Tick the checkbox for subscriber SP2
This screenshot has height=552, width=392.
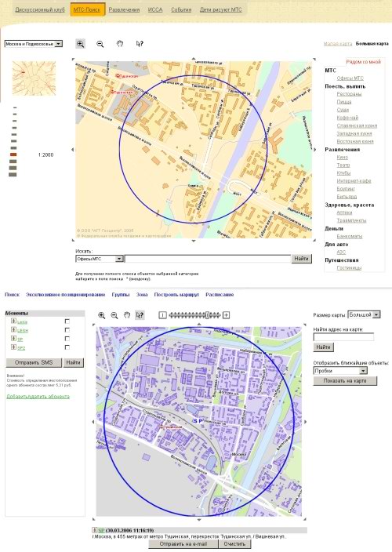(x=67, y=347)
